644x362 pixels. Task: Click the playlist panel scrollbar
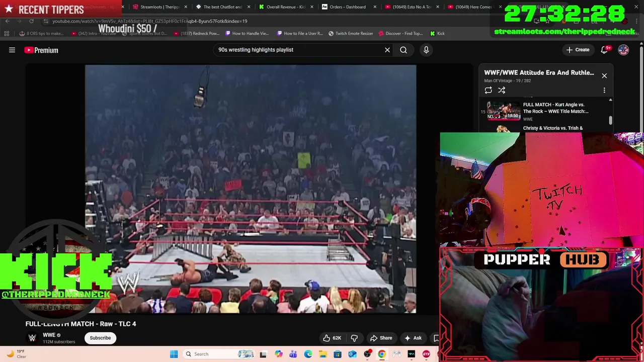[610, 120]
